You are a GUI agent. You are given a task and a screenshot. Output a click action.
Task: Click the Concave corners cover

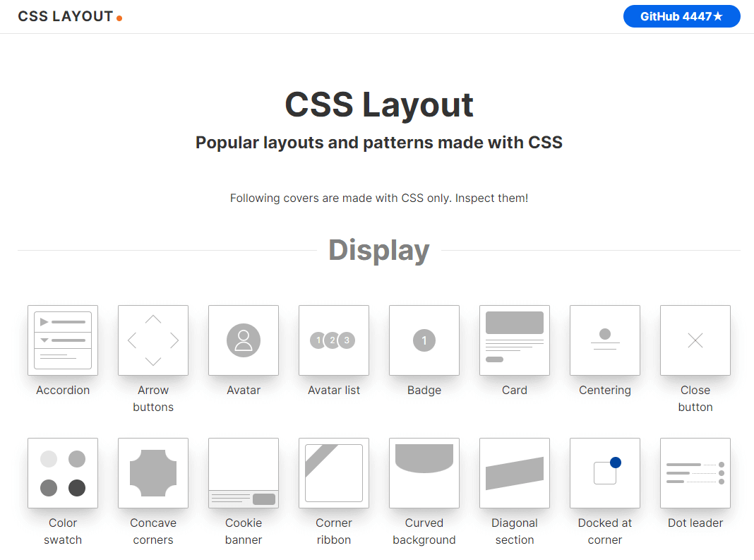click(x=153, y=473)
